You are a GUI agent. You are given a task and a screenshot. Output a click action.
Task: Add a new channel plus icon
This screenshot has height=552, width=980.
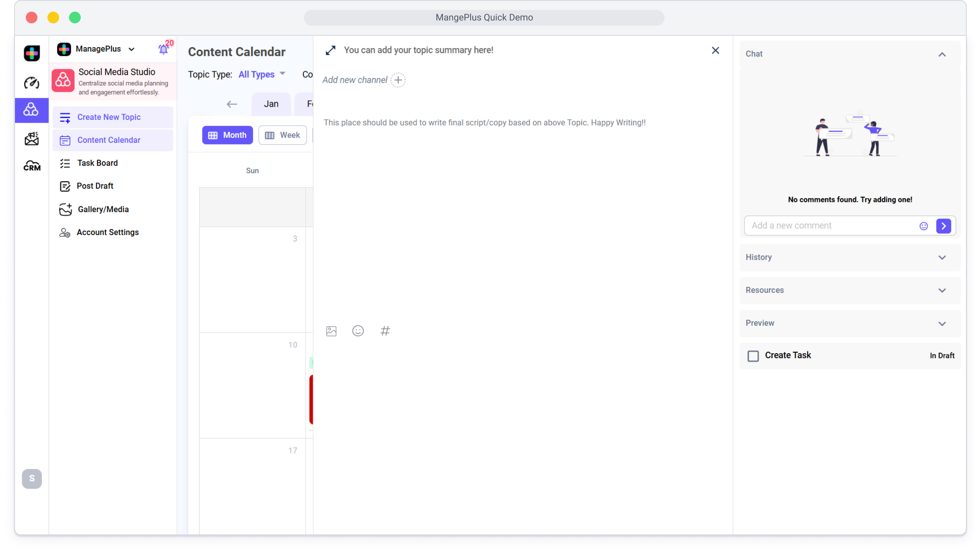[398, 80]
